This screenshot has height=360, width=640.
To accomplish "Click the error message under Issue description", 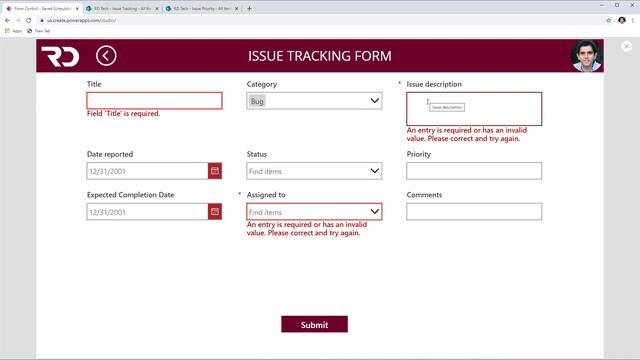I will [x=467, y=134].
